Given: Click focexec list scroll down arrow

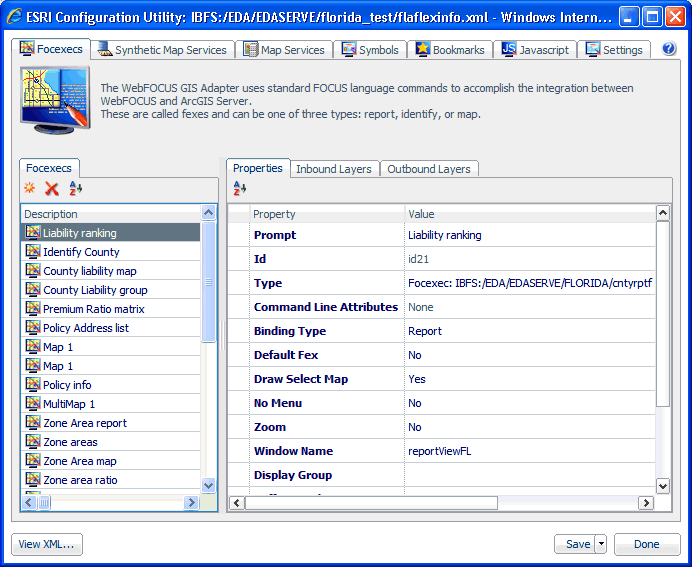Looking at the screenshot, I should pos(208,485).
